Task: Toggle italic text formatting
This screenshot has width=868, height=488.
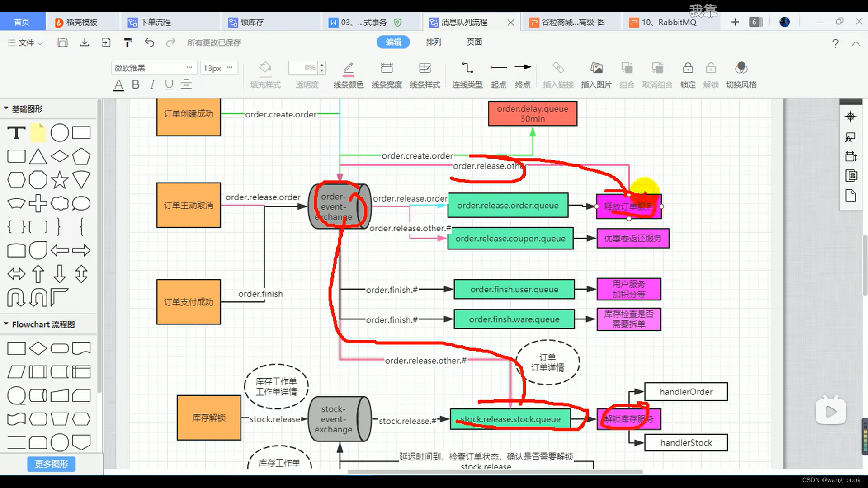Action: point(152,84)
